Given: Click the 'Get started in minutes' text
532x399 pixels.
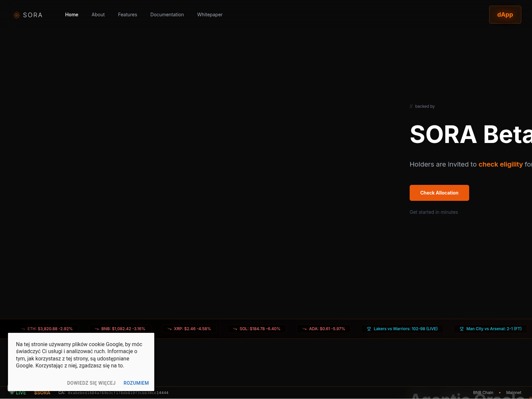Looking at the screenshot, I should pyautogui.click(x=434, y=212).
